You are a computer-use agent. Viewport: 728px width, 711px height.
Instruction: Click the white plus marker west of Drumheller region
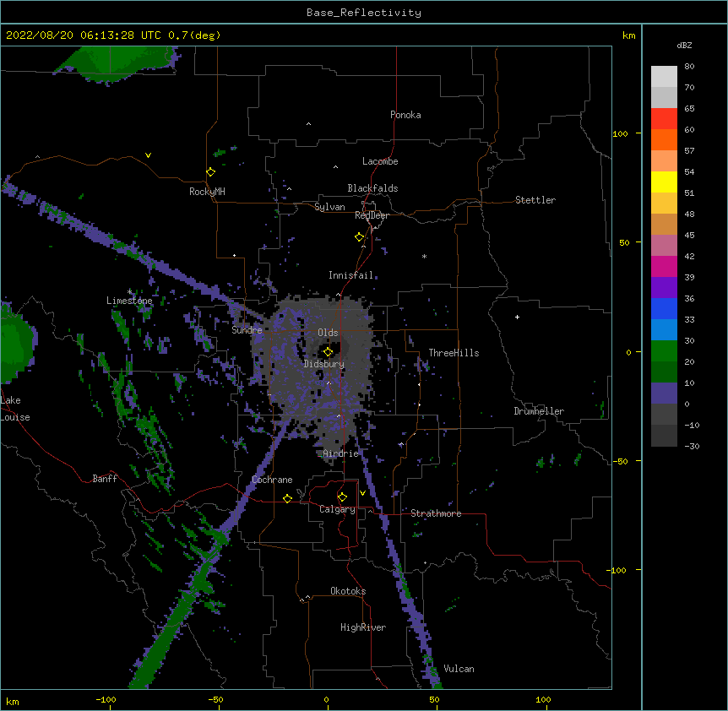pyautogui.click(x=517, y=317)
